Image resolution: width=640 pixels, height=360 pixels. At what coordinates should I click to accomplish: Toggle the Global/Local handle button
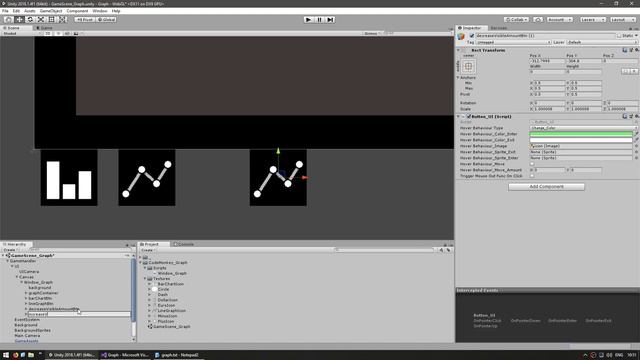coord(107,20)
